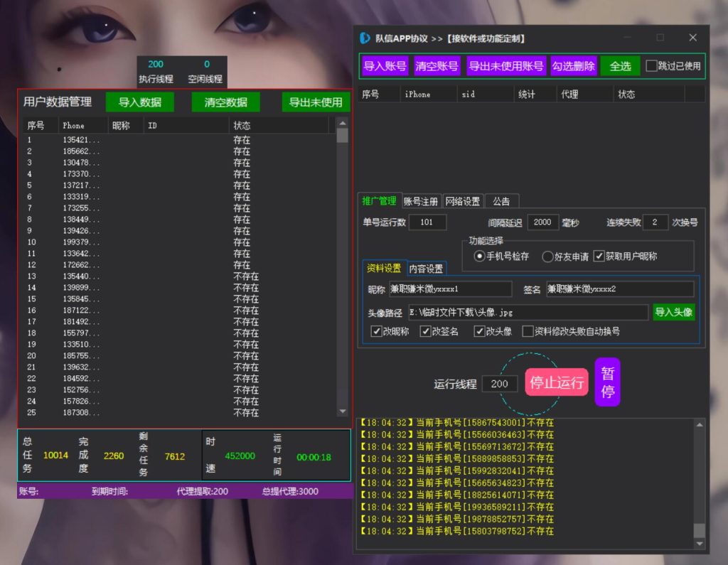Click the 导出未使用 button
Screen dimensions: 728x565
tap(314, 102)
